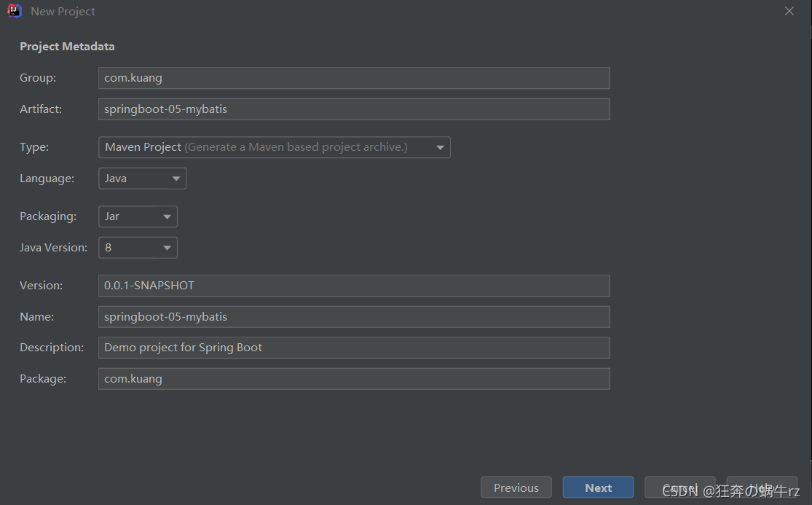Click the Language: label
Viewport: 812px width, 505px height.
coord(47,179)
